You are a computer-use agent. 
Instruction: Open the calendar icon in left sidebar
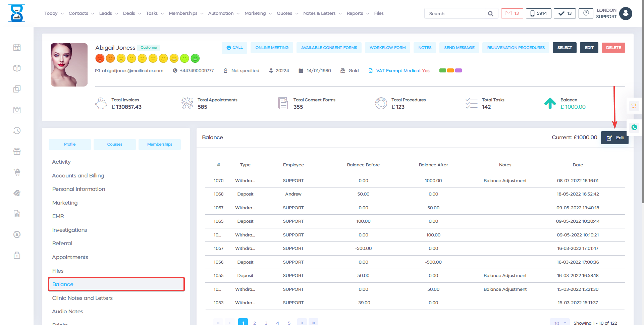(x=17, y=48)
